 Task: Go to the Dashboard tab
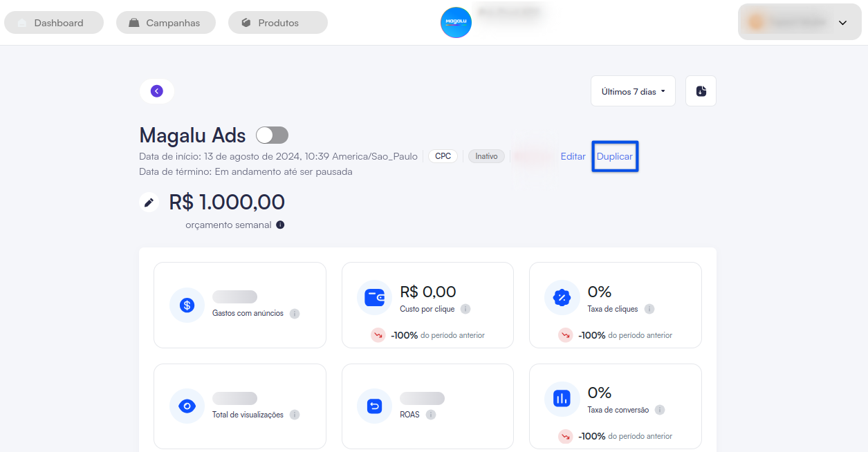click(54, 23)
